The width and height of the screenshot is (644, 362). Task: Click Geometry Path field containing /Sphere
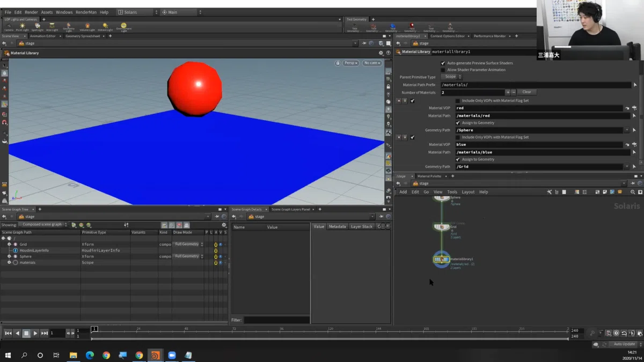pos(539,130)
